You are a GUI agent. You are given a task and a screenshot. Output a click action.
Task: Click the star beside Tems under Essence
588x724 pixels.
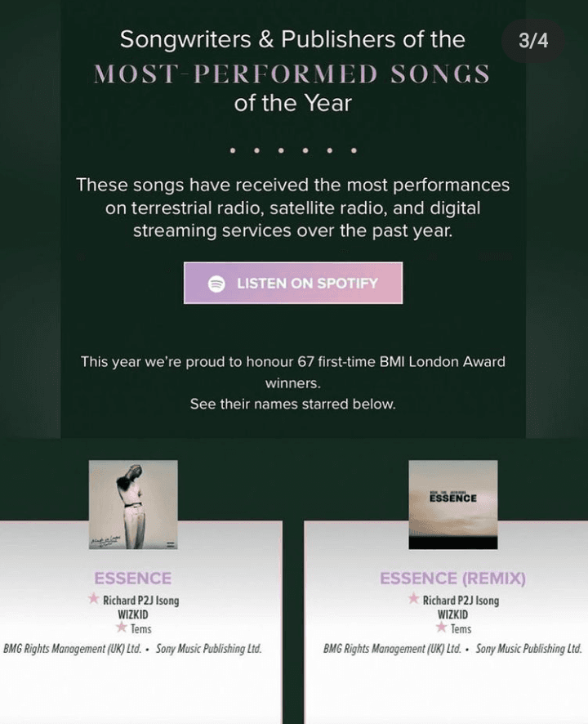point(122,627)
